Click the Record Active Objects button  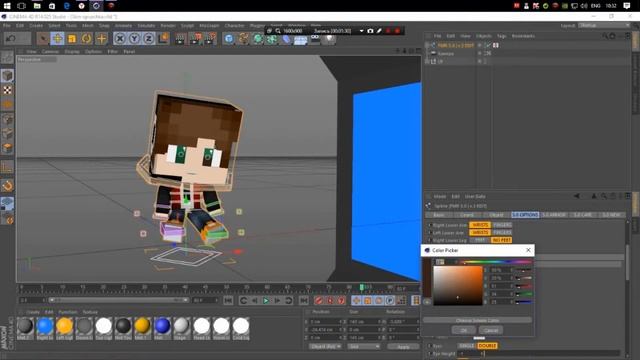coord(319,300)
